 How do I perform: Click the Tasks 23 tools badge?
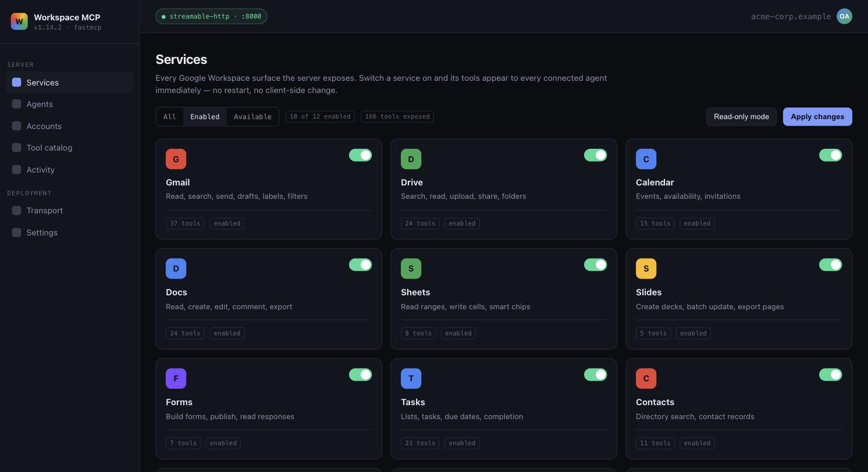(420, 443)
